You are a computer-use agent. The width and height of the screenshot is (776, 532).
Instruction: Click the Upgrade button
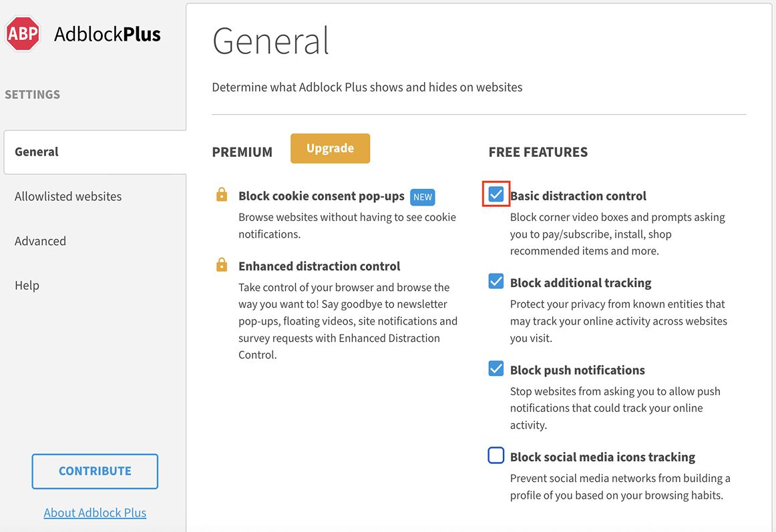click(x=330, y=148)
